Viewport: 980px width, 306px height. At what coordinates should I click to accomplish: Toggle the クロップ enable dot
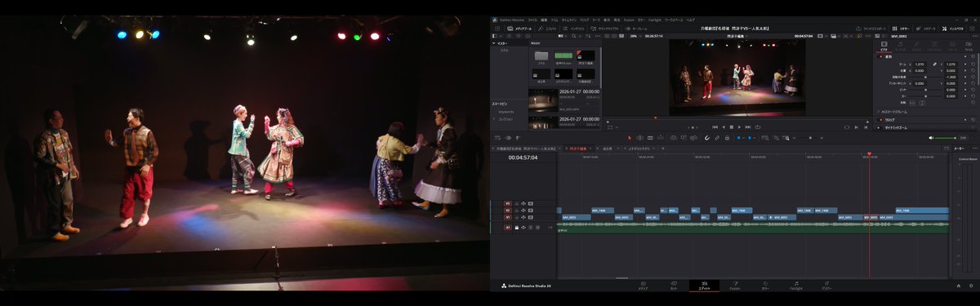pyautogui.click(x=880, y=119)
